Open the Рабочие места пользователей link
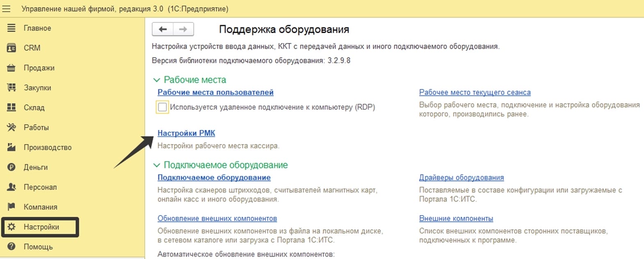The height and width of the screenshot is (259, 644). click(215, 92)
